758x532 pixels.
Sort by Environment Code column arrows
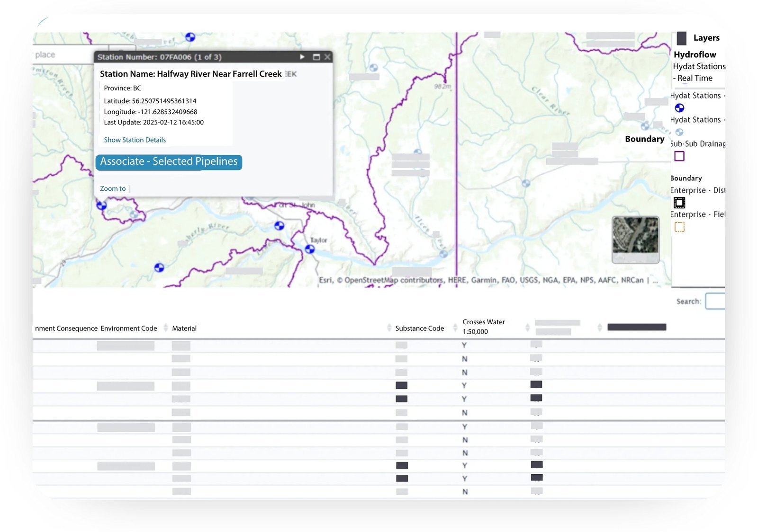[166, 328]
